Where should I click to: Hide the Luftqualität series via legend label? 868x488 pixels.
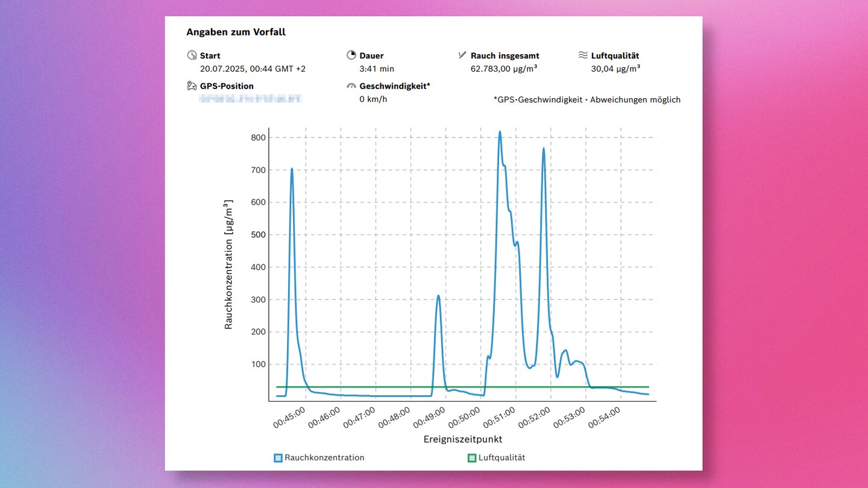tap(502, 458)
